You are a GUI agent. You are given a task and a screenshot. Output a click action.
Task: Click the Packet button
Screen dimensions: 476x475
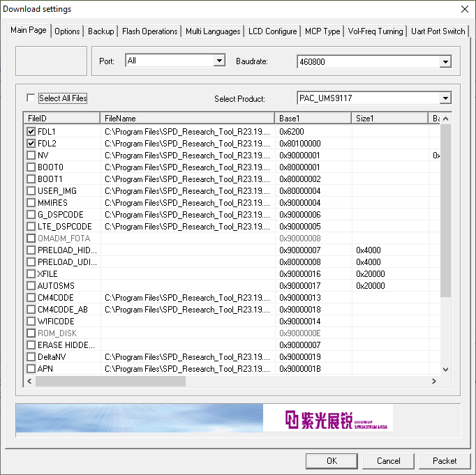coord(445,460)
